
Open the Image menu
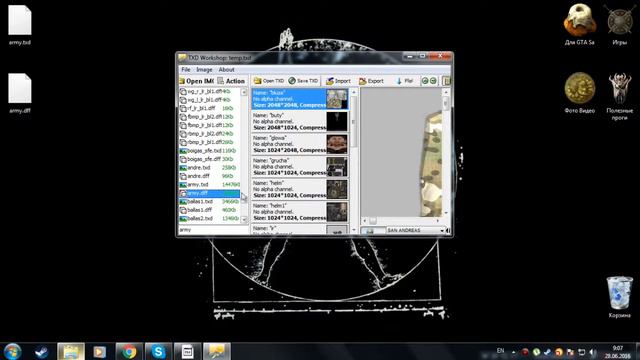pos(204,69)
